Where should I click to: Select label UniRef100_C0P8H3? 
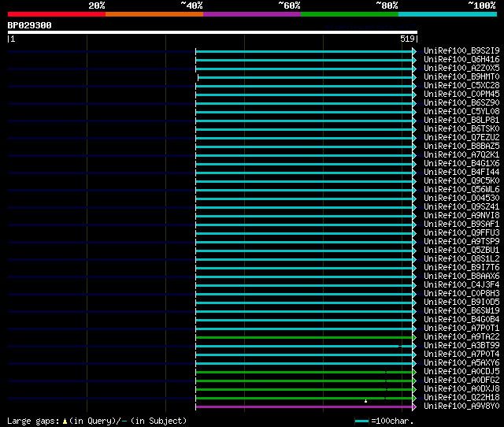(x=461, y=294)
